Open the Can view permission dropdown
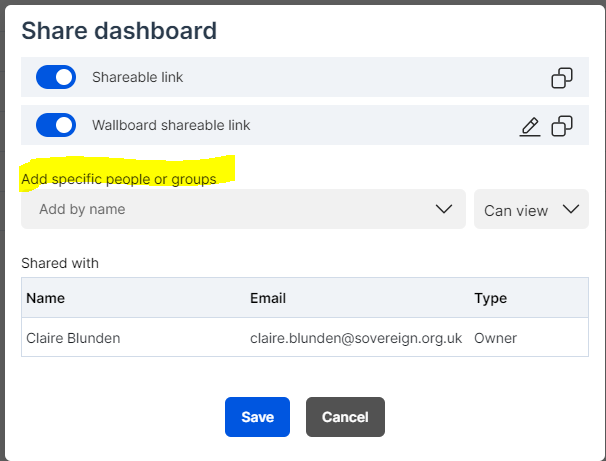Screen dimensions: 606x461 click(531, 210)
